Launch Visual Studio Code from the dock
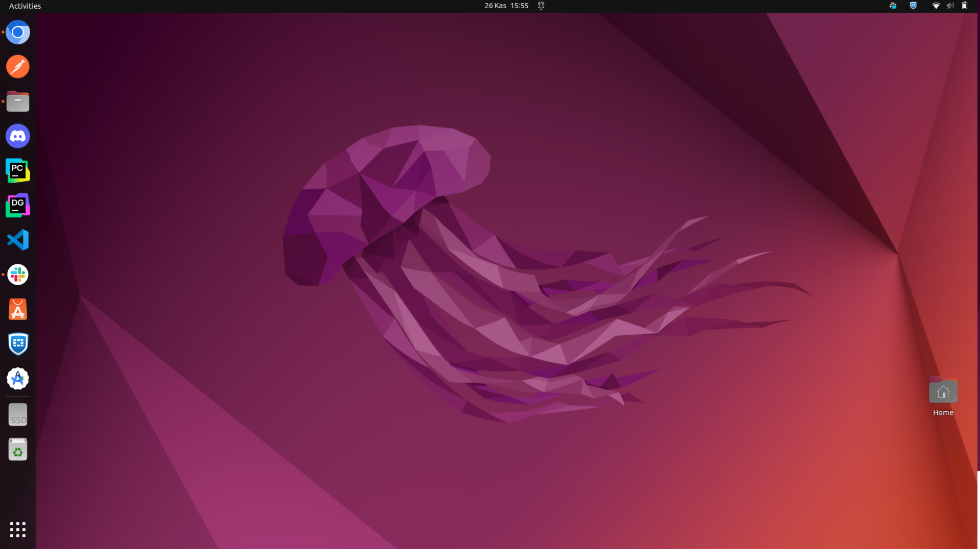980x549 pixels. (18, 240)
